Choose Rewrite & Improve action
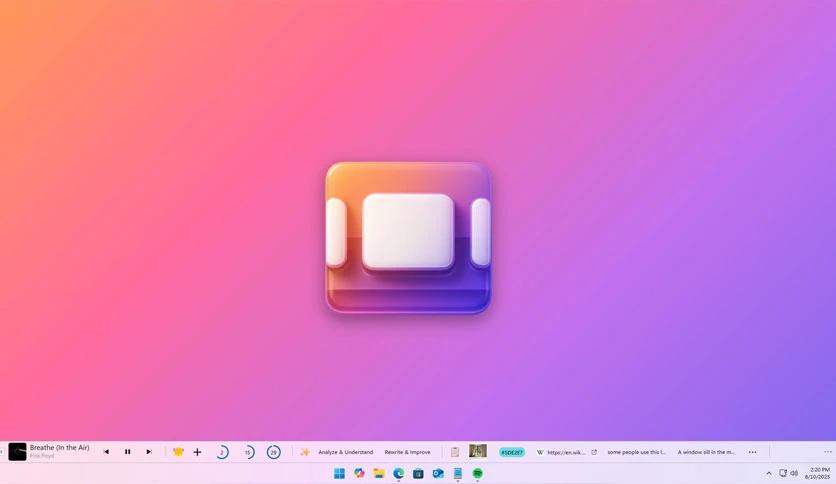Viewport: 836px width, 484px height. point(407,452)
